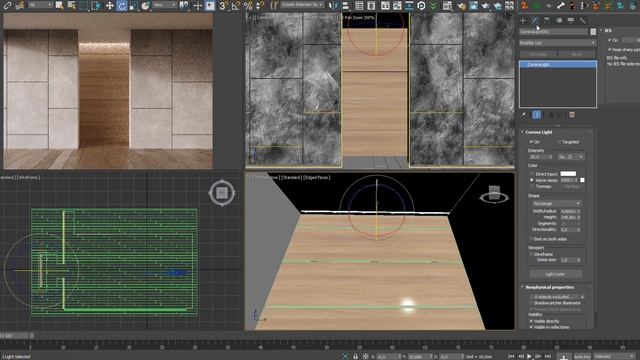Toggle Show End Result icon under stack

537,115
